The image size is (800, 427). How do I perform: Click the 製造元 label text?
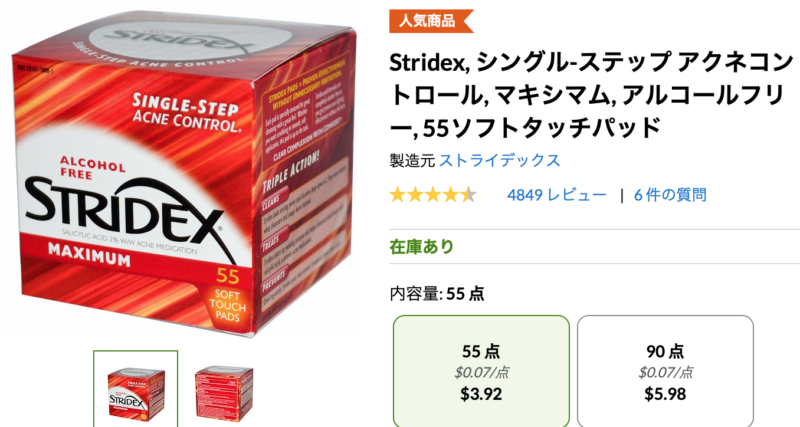(x=412, y=160)
